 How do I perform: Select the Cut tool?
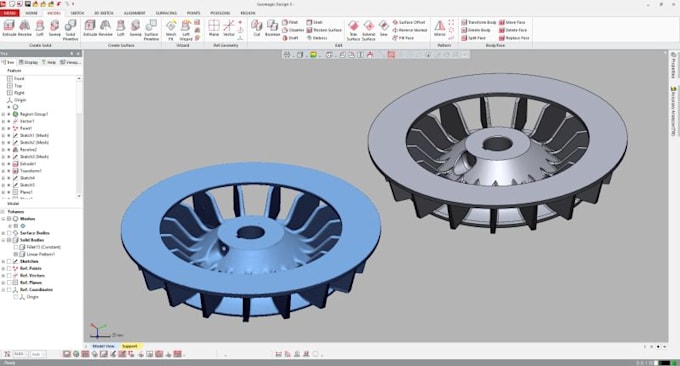[x=257, y=29]
